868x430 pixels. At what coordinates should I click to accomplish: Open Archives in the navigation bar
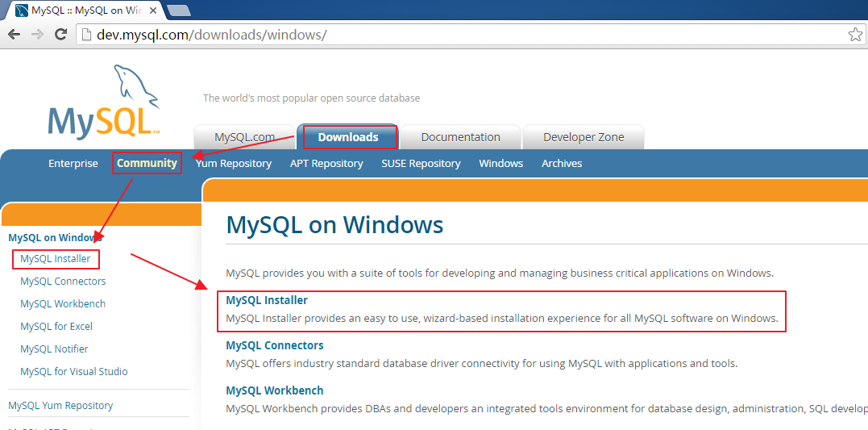pyautogui.click(x=562, y=164)
